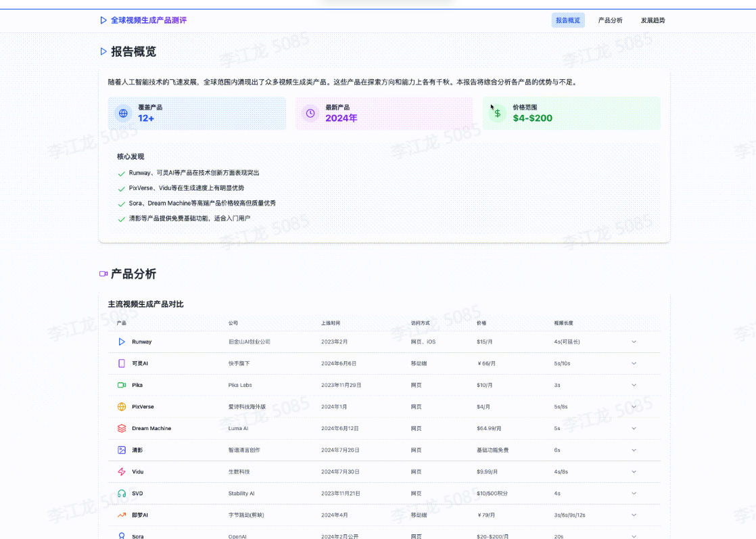Click the $10/500积分 price cell
The width and height of the screenshot is (756, 539).
click(492, 493)
